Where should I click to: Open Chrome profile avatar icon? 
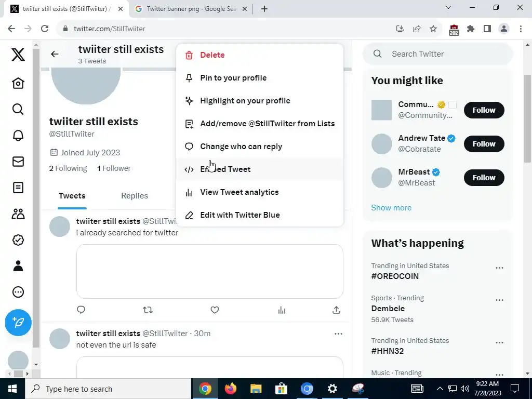[504, 29]
